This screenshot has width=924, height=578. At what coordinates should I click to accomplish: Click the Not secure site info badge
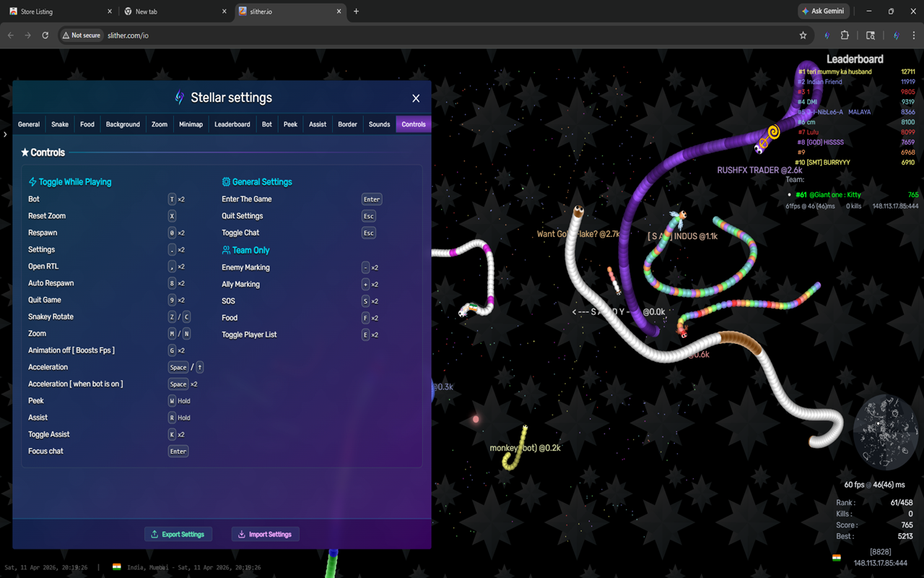pyautogui.click(x=81, y=35)
